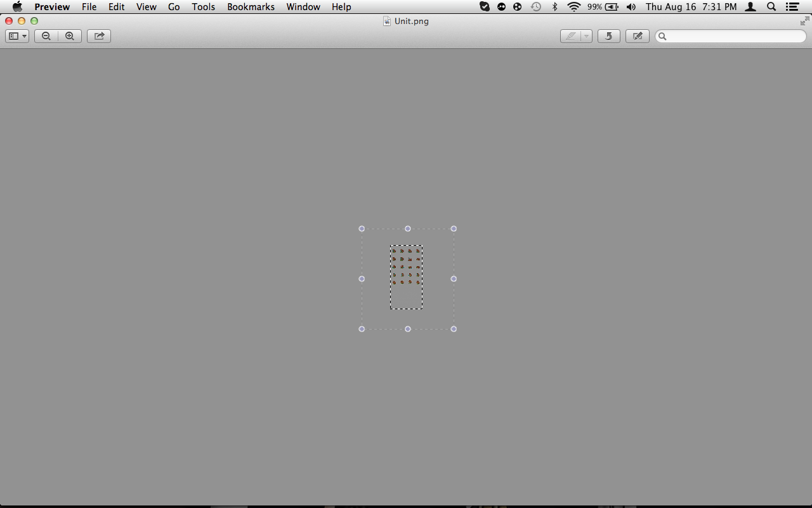Open the Share toolbar button
The height and width of the screenshot is (508, 812).
(99, 36)
